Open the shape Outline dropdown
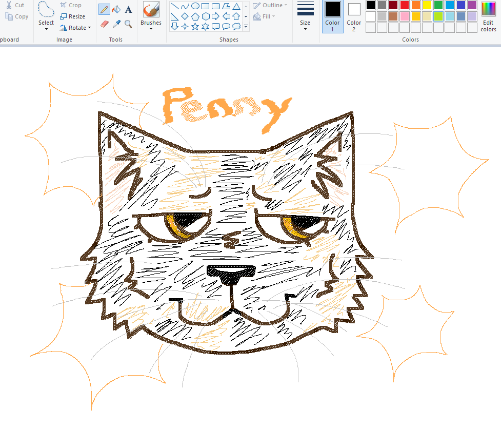Viewport: 501px width, 448px height. click(x=270, y=6)
